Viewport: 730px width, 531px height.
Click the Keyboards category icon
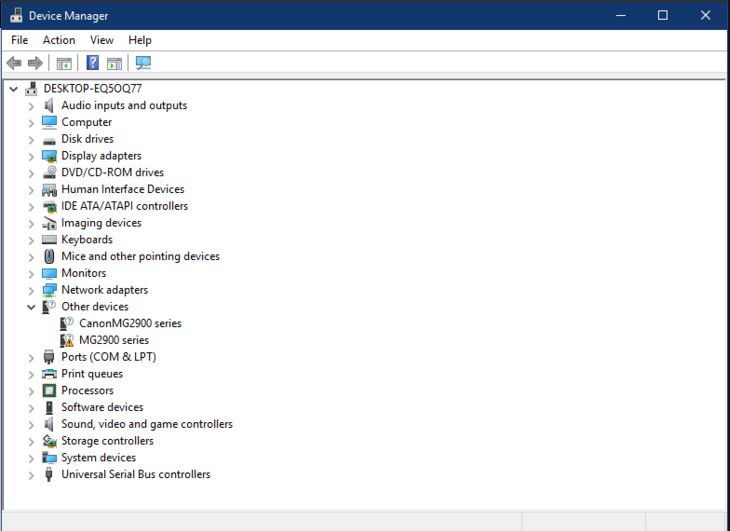(x=50, y=240)
